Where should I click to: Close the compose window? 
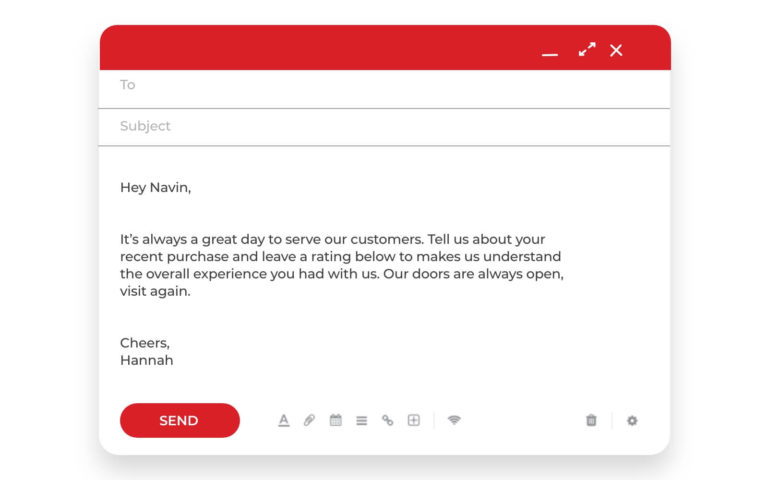616,50
